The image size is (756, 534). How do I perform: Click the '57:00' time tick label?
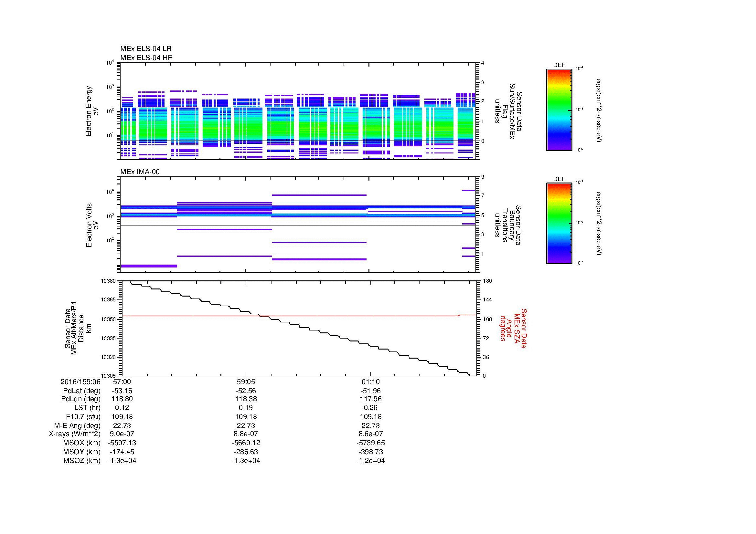click(x=122, y=382)
